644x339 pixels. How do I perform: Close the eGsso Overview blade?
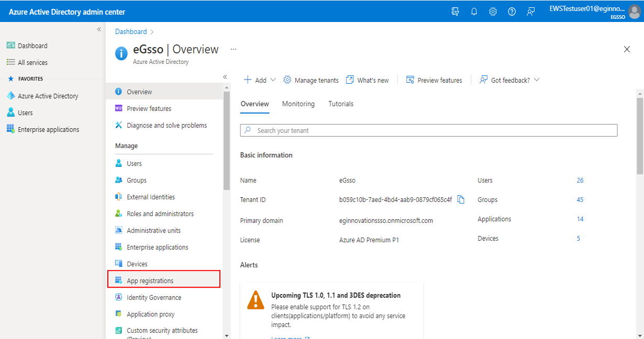tap(627, 49)
